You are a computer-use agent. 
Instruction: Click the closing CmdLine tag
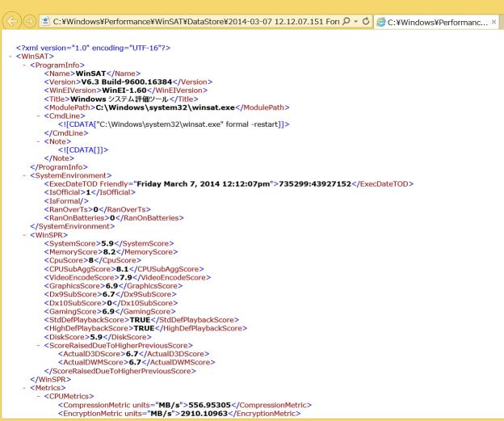pos(66,133)
